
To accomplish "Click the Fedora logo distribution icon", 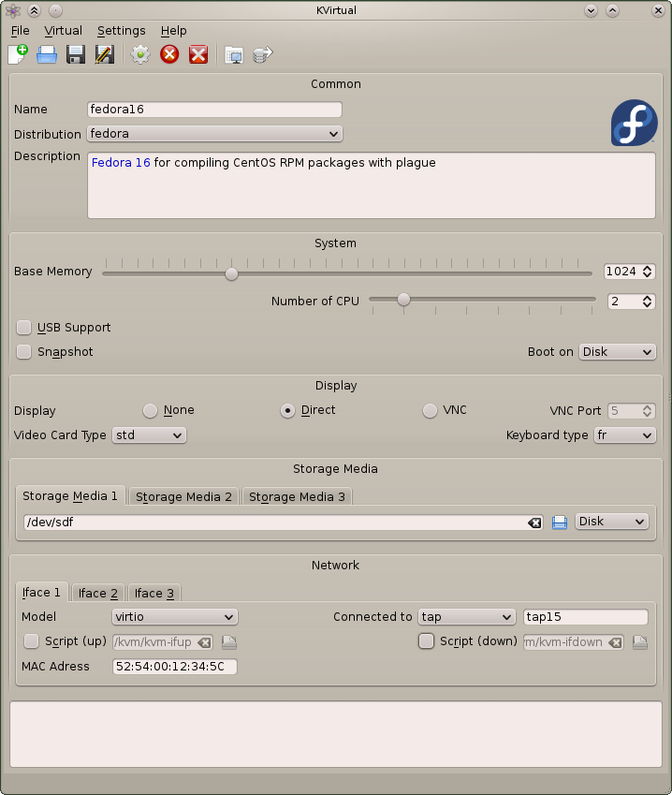I will click(x=634, y=123).
